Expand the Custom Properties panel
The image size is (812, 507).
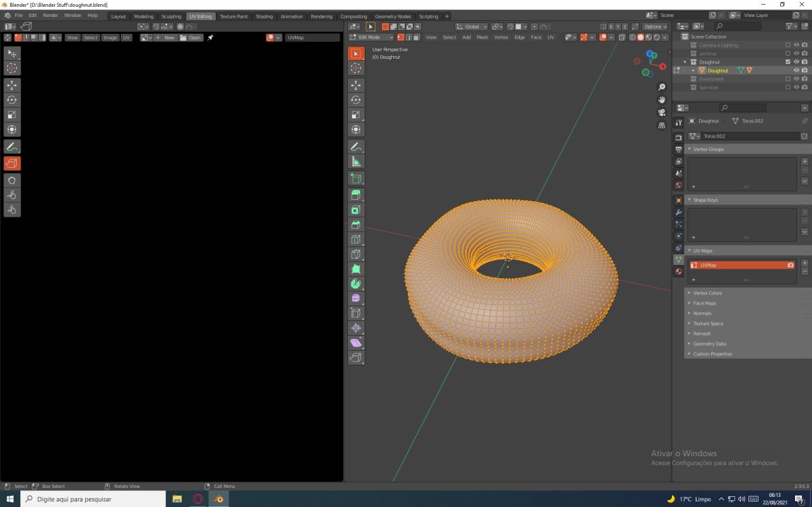coord(690,354)
